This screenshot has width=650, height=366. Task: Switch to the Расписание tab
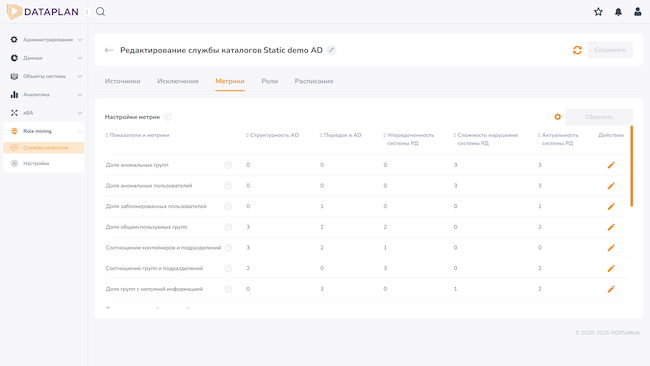[314, 81]
